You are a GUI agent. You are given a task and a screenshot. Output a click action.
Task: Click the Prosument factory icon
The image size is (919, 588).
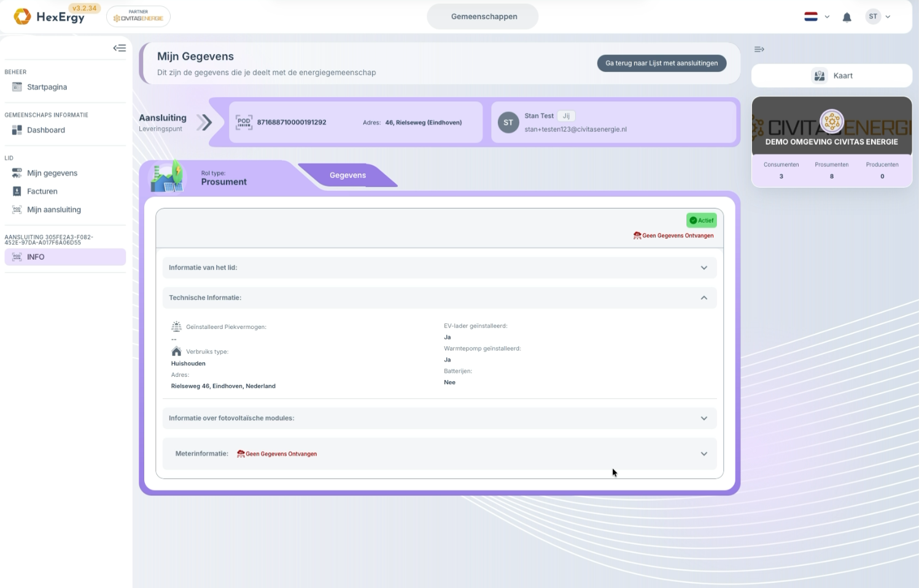[168, 176]
